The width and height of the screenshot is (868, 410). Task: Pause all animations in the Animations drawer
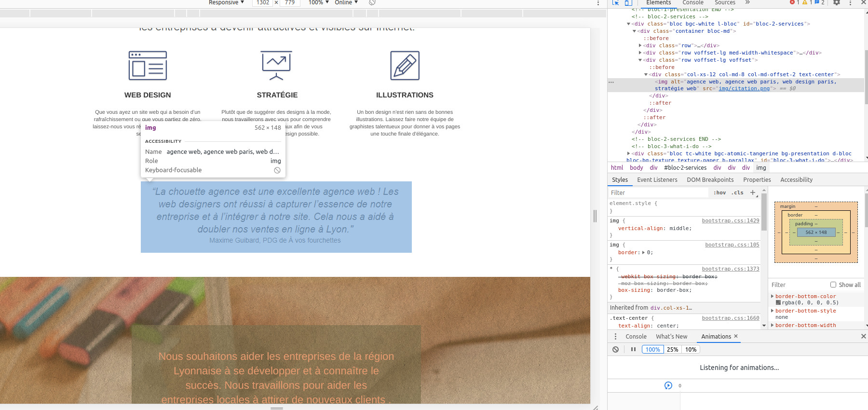click(633, 350)
